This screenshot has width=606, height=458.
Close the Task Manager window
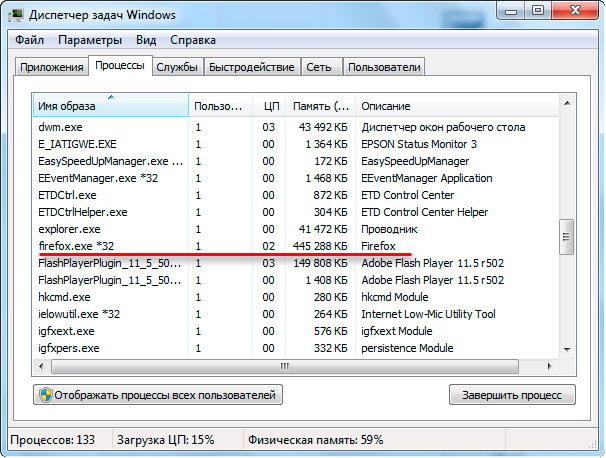[575, 10]
